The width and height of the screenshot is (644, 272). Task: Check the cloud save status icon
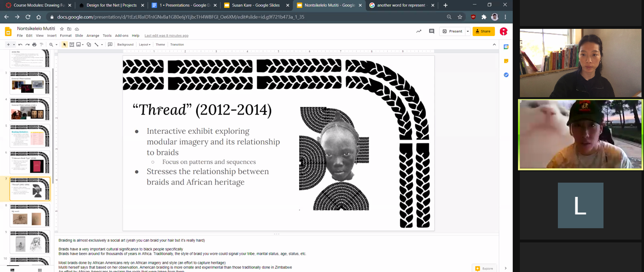[77, 29]
